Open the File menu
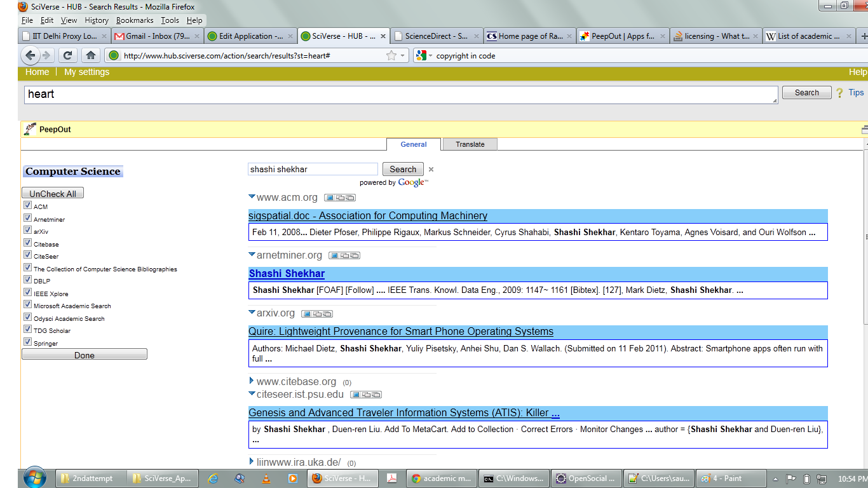 (x=26, y=20)
